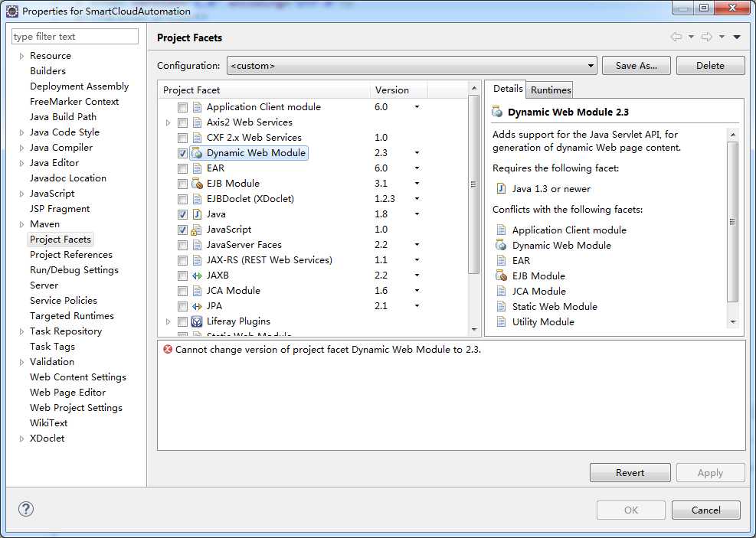Select the Details tab
The height and width of the screenshot is (538, 756).
pyautogui.click(x=508, y=89)
